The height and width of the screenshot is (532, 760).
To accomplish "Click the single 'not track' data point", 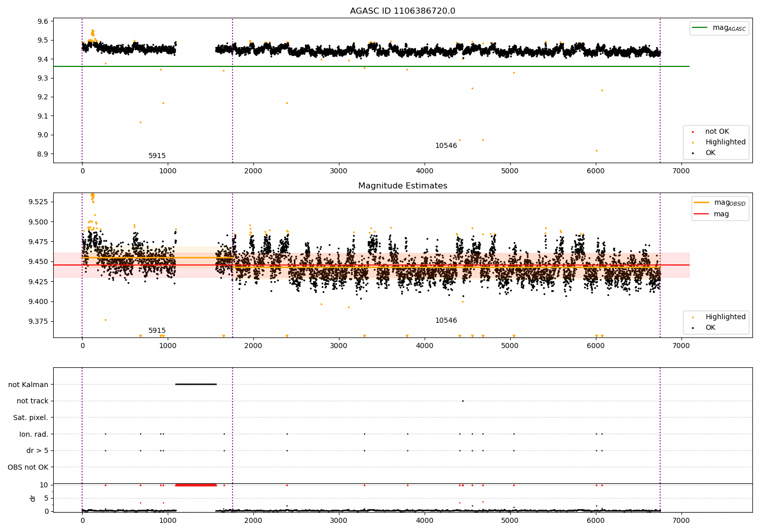I will [x=463, y=401].
